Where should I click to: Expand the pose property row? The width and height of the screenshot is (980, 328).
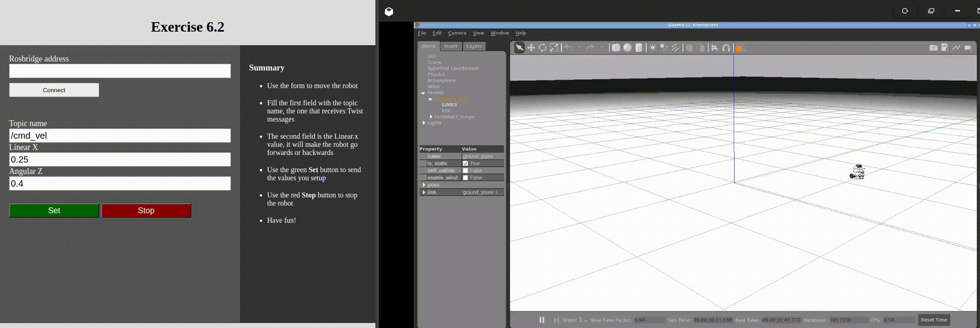(424, 185)
